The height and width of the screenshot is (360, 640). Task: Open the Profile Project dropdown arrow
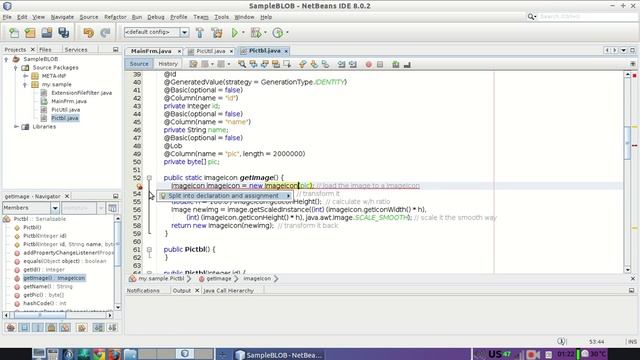(287, 33)
